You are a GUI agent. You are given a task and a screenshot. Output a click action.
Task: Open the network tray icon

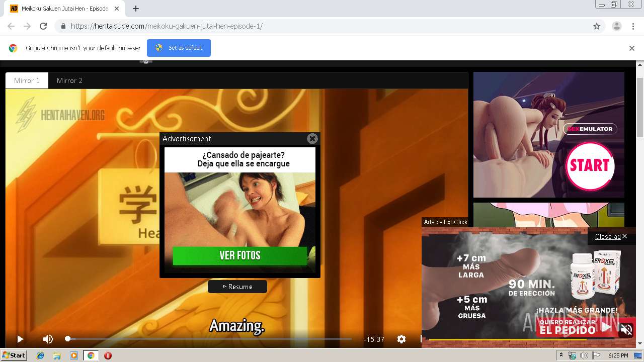coord(572,355)
